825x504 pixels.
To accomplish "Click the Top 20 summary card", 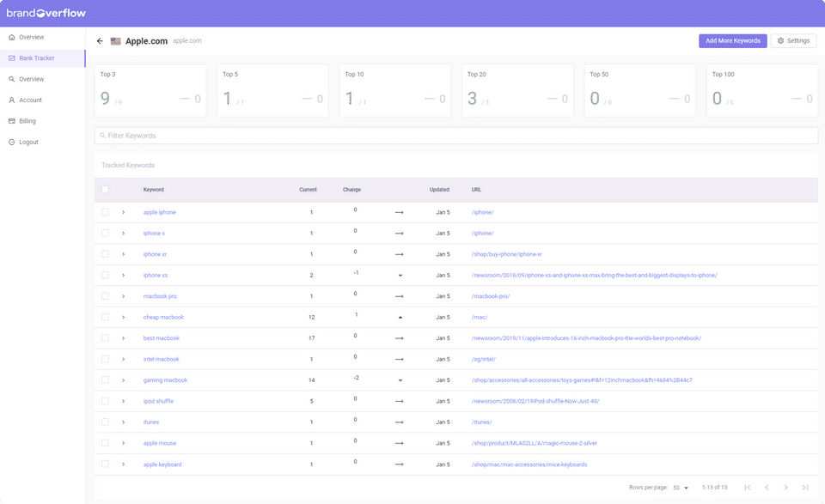I will click(517, 90).
